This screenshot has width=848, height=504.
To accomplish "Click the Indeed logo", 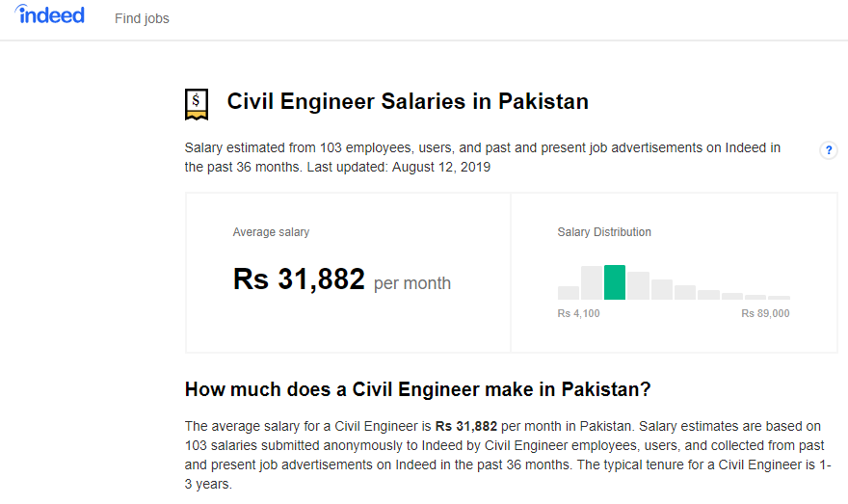I will point(50,15).
